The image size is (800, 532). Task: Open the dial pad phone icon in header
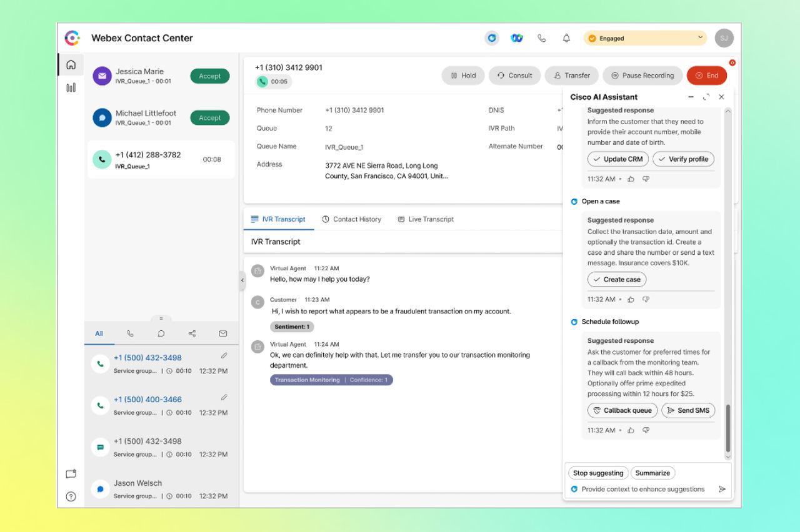point(541,38)
